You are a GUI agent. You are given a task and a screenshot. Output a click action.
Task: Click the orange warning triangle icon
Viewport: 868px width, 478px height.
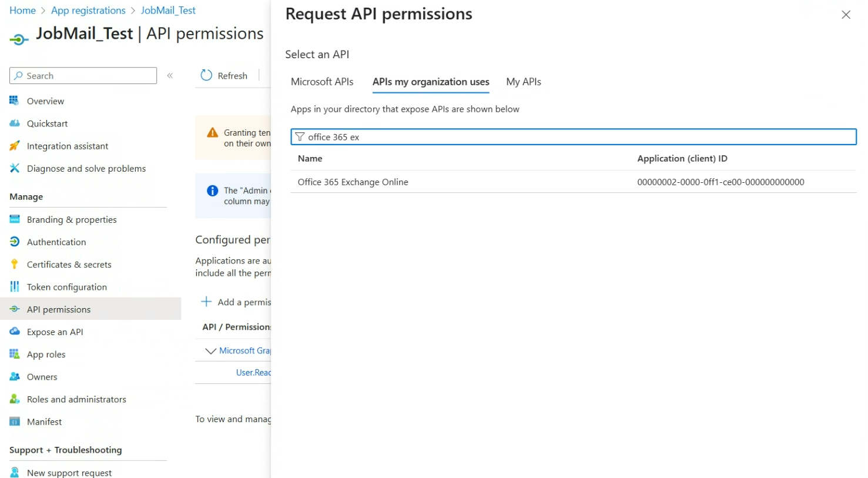pos(213,133)
